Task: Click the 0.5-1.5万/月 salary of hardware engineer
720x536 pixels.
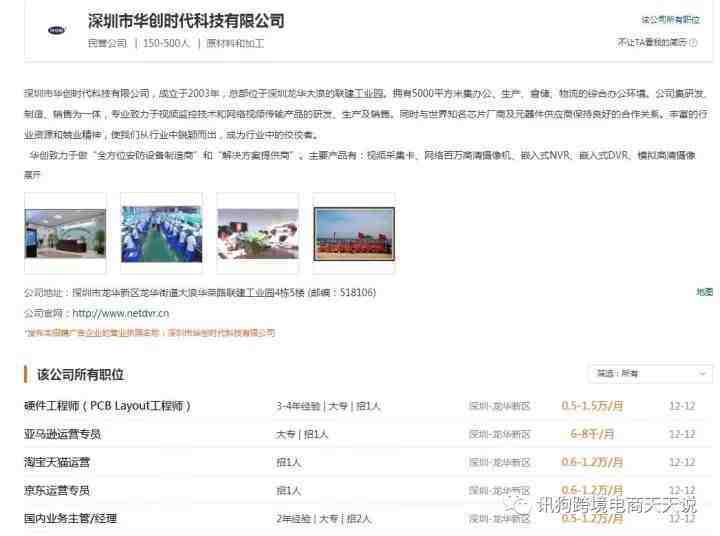Action: [x=592, y=406]
